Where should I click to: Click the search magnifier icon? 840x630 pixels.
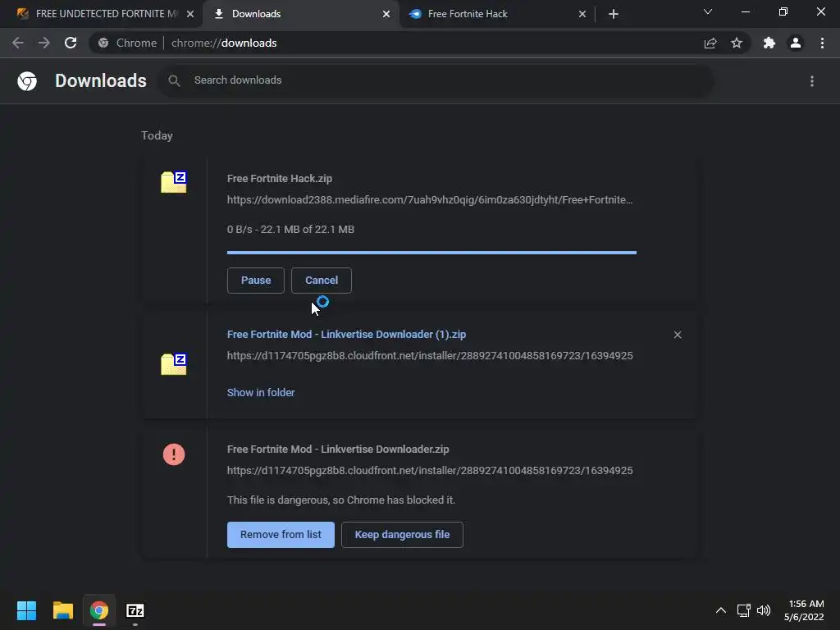point(174,80)
